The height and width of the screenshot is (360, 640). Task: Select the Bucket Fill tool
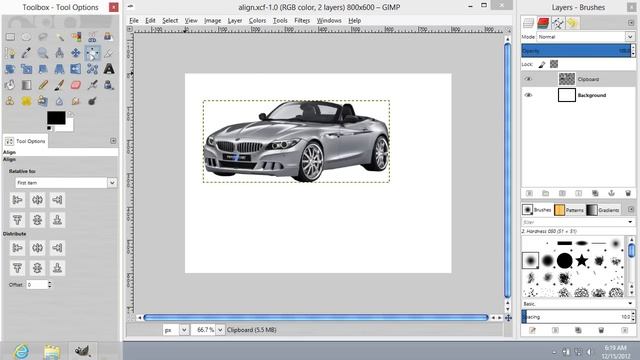click(x=10, y=85)
